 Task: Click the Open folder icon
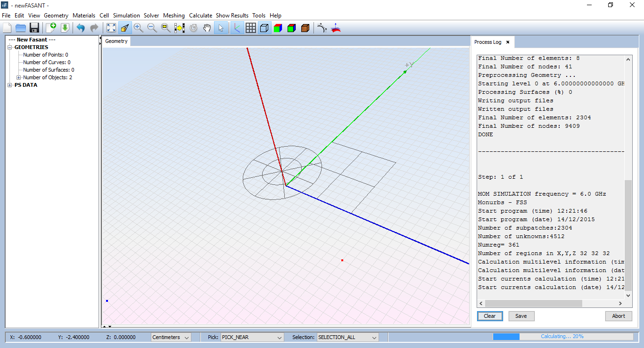[20, 28]
